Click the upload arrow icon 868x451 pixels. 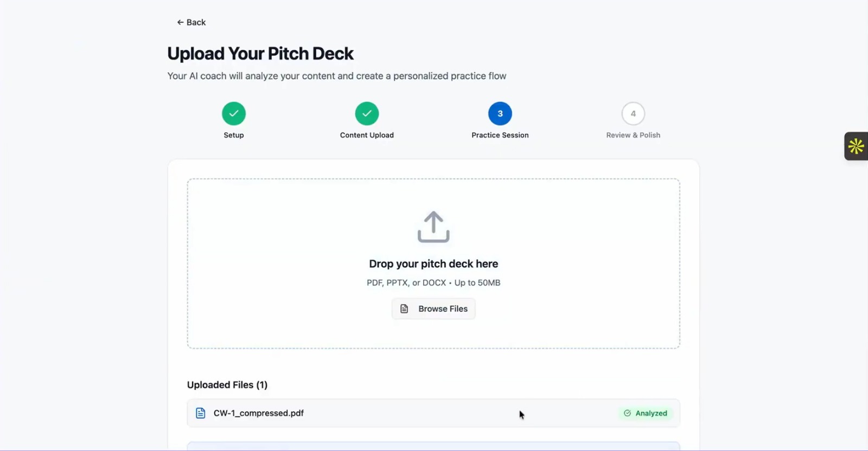433,227
